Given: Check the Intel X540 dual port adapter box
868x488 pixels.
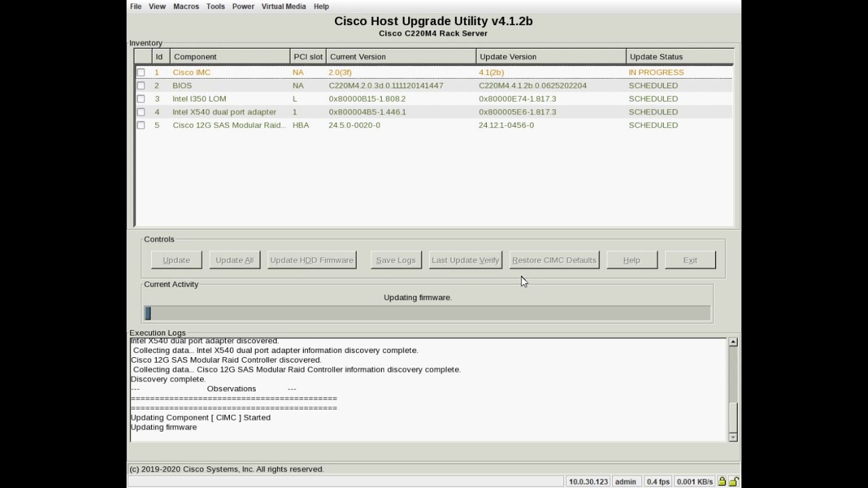Looking at the screenshot, I should point(141,112).
